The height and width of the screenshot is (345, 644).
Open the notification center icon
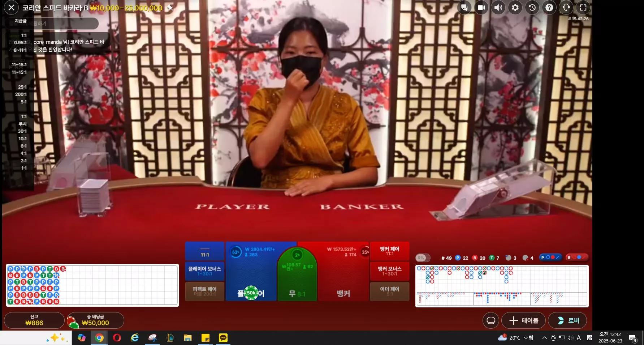632,338
